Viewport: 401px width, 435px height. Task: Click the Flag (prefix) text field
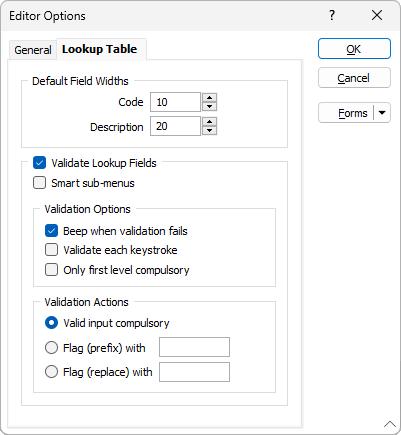click(x=194, y=347)
